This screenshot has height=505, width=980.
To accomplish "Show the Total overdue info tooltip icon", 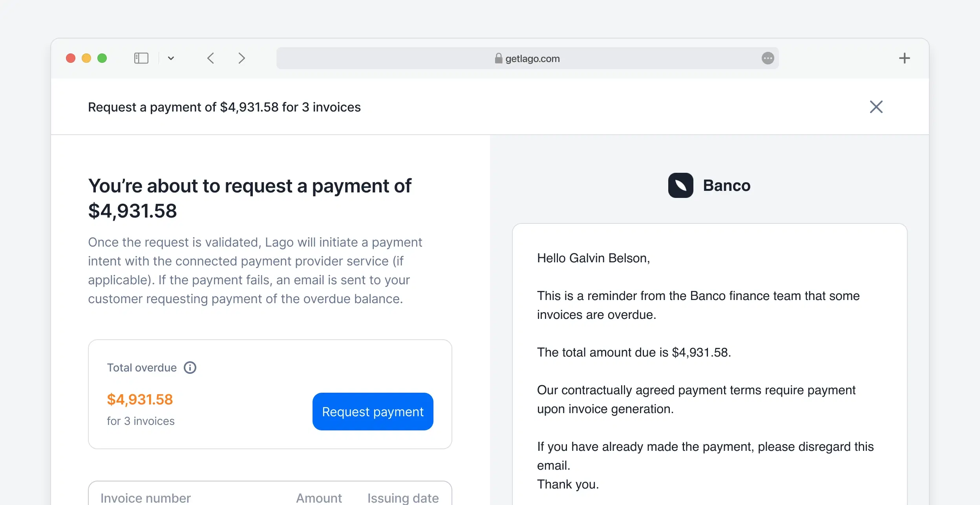I will [x=190, y=368].
